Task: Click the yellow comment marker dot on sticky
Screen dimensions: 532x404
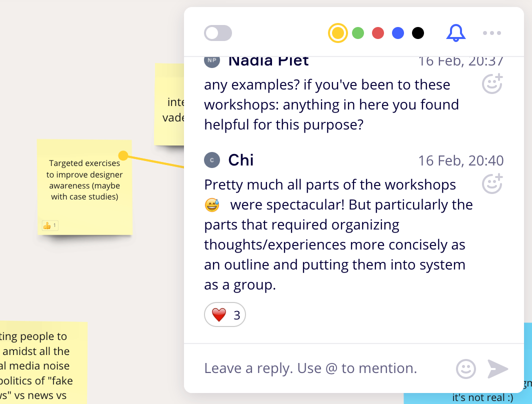Action: pyautogui.click(x=123, y=155)
